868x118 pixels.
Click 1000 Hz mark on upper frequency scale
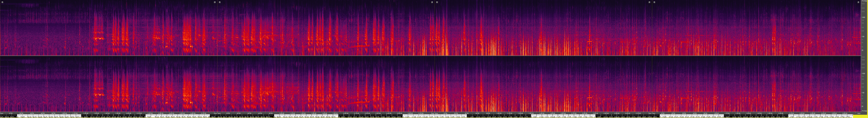point(863,17)
